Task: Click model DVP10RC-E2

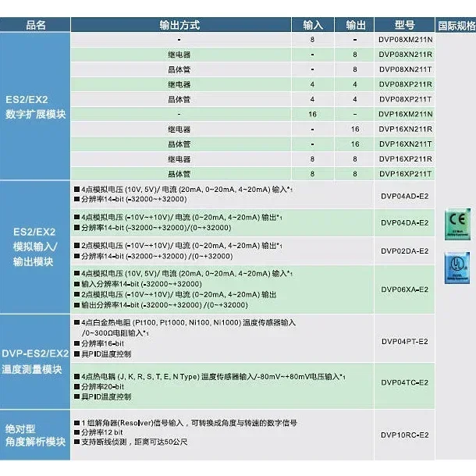Action: pyautogui.click(x=405, y=435)
